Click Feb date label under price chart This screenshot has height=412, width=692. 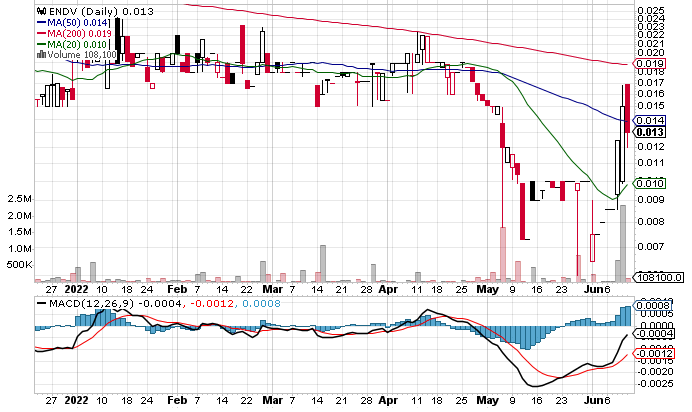coord(177,289)
